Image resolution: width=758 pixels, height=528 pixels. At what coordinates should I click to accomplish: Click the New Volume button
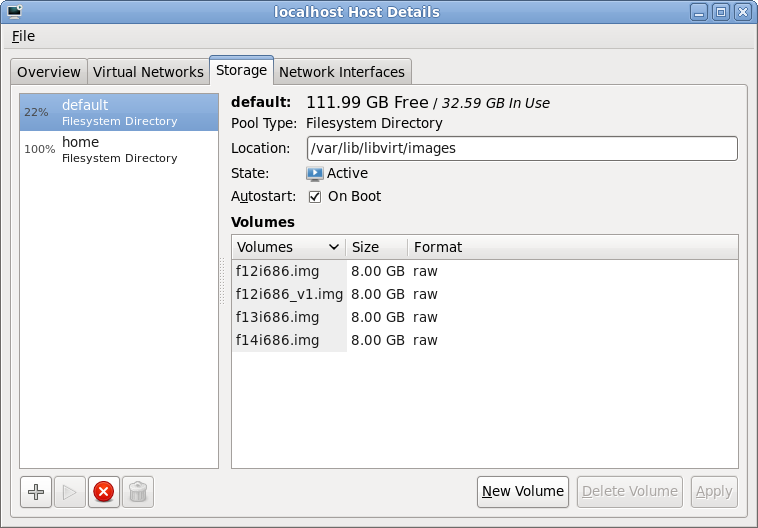[x=523, y=491]
